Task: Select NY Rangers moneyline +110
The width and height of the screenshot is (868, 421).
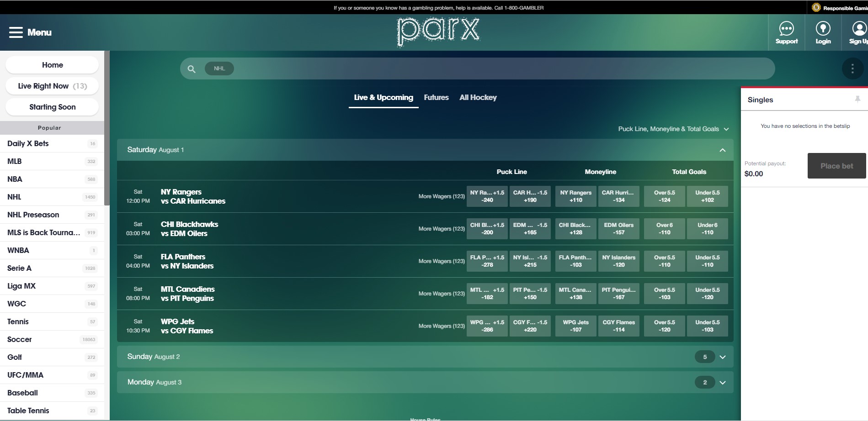Action: point(576,196)
